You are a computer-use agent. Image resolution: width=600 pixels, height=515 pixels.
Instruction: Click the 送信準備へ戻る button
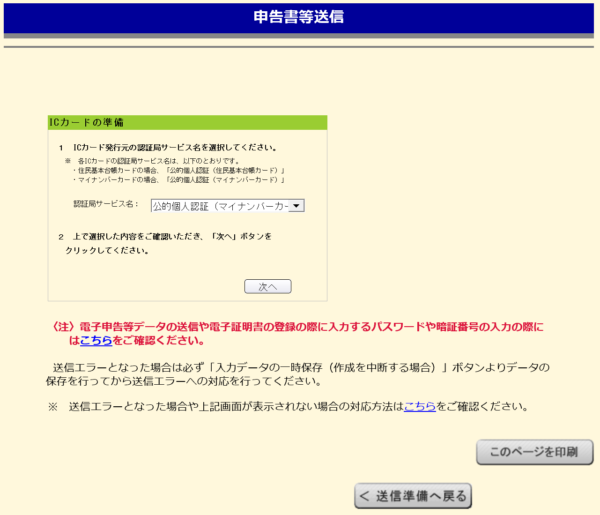(x=413, y=496)
